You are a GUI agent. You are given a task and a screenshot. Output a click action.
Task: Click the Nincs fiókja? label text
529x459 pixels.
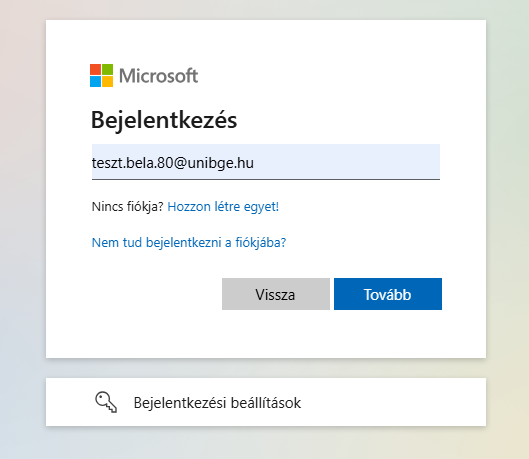(128, 206)
